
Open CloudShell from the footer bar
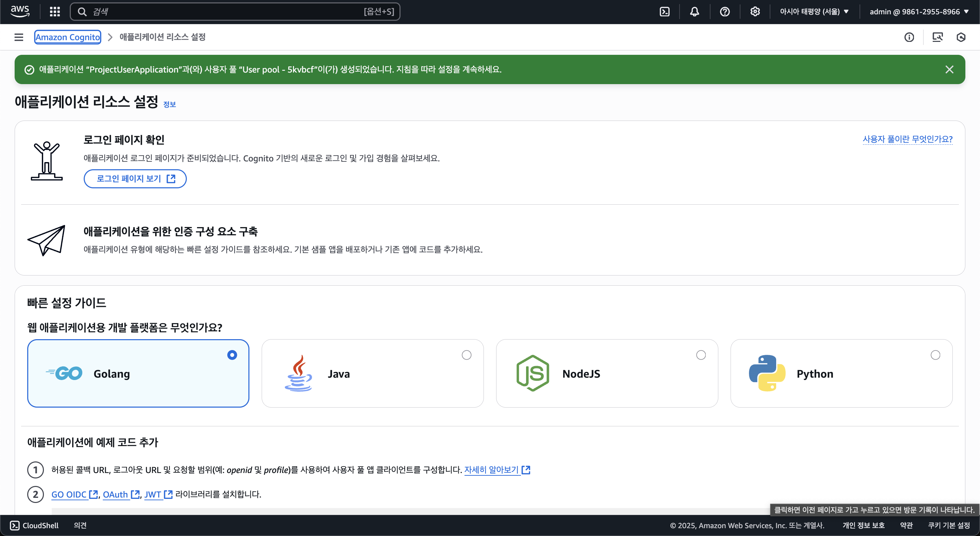pos(34,525)
